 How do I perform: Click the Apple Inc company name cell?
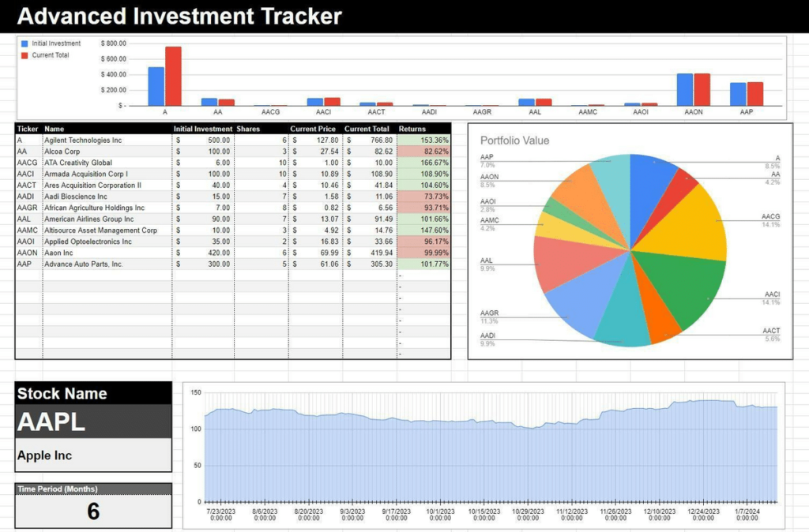click(x=92, y=455)
